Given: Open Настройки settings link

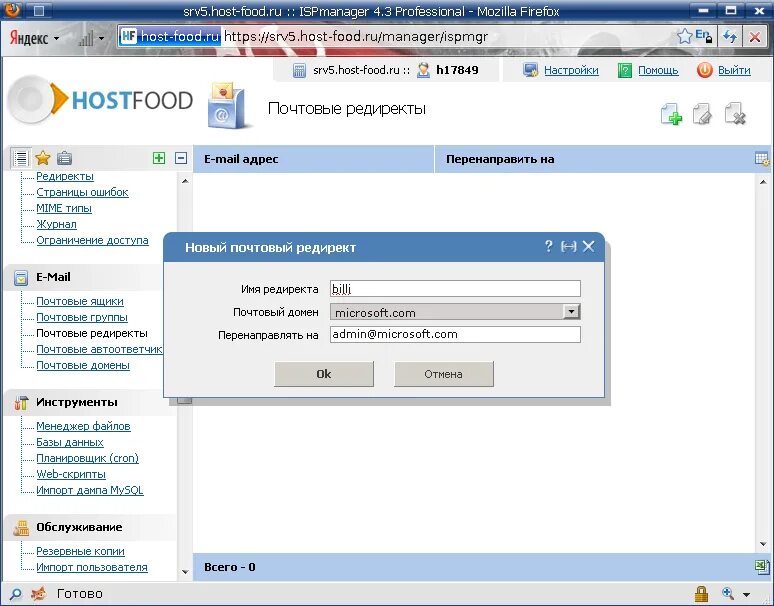Looking at the screenshot, I should coord(571,70).
